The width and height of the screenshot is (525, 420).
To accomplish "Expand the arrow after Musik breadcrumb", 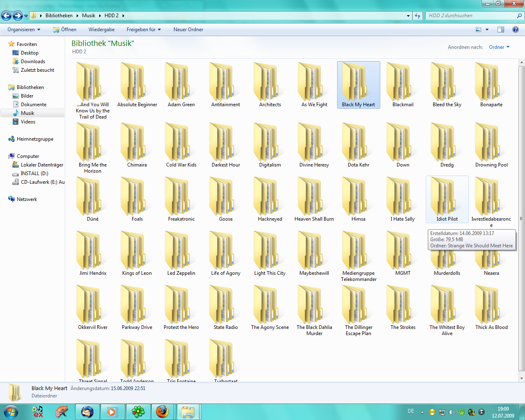I will tap(100, 16).
